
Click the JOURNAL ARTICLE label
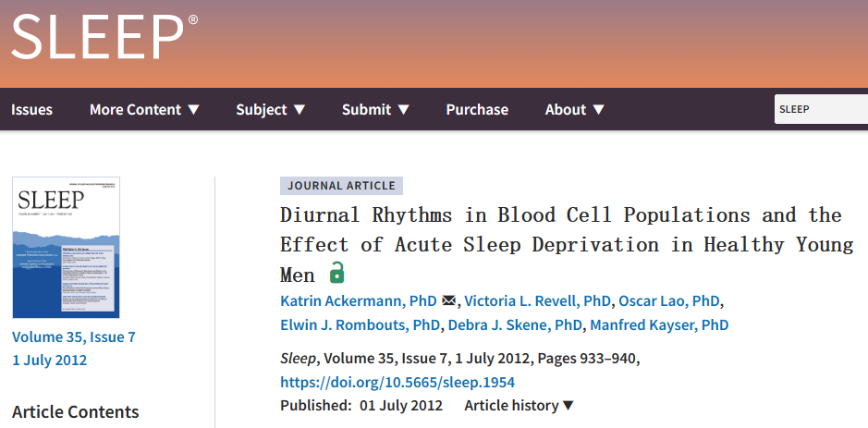(x=341, y=186)
